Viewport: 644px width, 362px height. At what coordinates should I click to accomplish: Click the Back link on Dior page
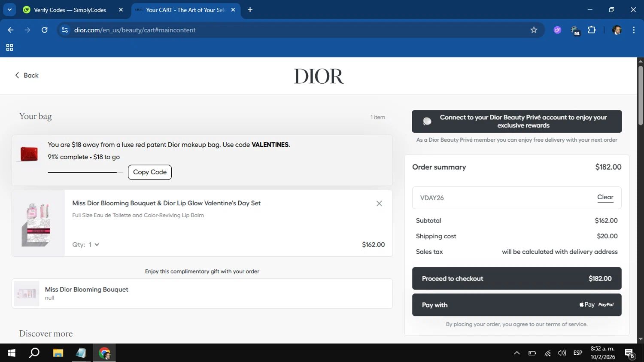click(x=27, y=75)
